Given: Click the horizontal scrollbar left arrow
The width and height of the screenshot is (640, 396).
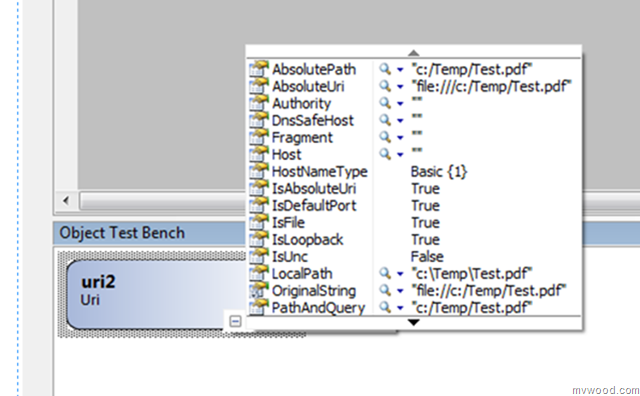Looking at the screenshot, I should pos(66,200).
